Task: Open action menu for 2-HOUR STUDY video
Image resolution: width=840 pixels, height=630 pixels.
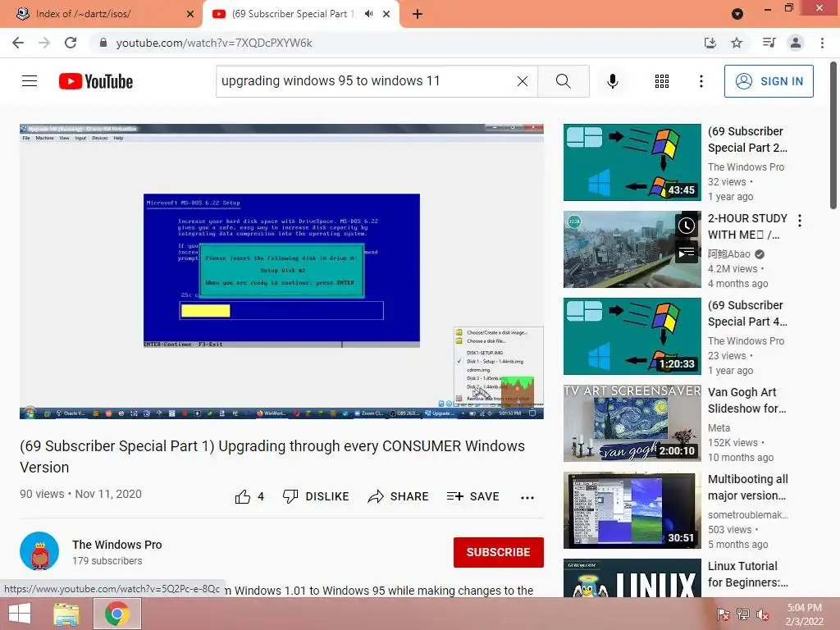Action: click(x=799, y=221)
